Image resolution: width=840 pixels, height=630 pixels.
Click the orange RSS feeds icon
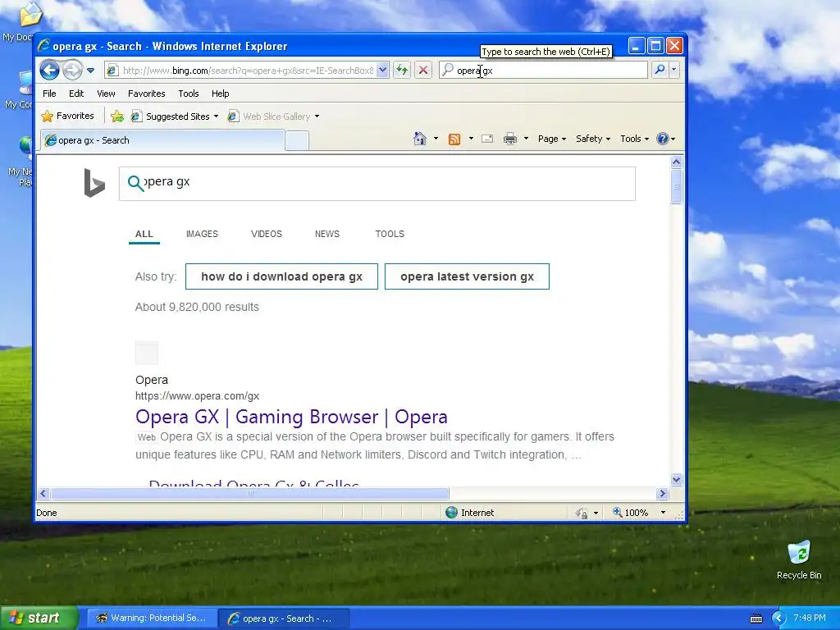[x=454, y=139]
